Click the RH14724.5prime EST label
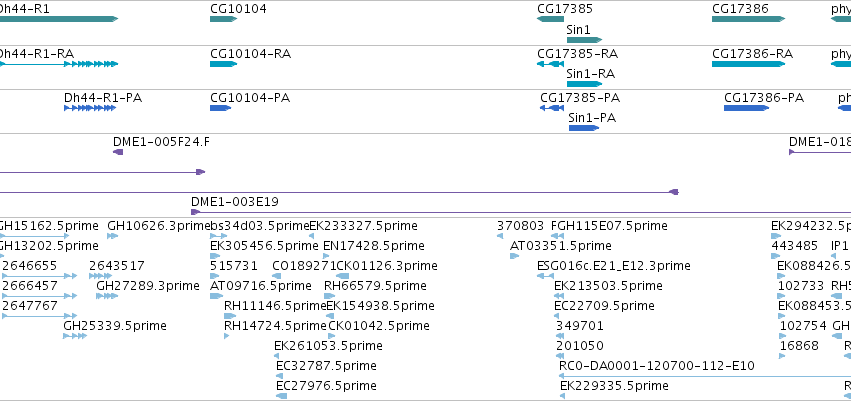This screenshot has height=401, width=851. pos(275,326)
